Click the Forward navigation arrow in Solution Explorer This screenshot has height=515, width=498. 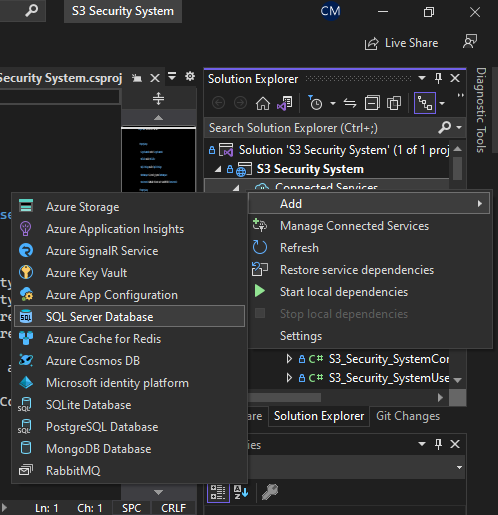240,103
